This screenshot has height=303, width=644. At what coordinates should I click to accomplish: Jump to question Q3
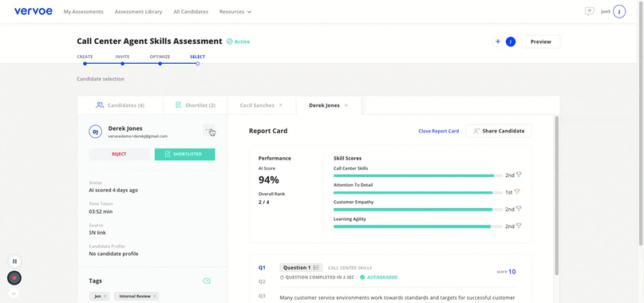pyautogui.click(x=262, y=296)
